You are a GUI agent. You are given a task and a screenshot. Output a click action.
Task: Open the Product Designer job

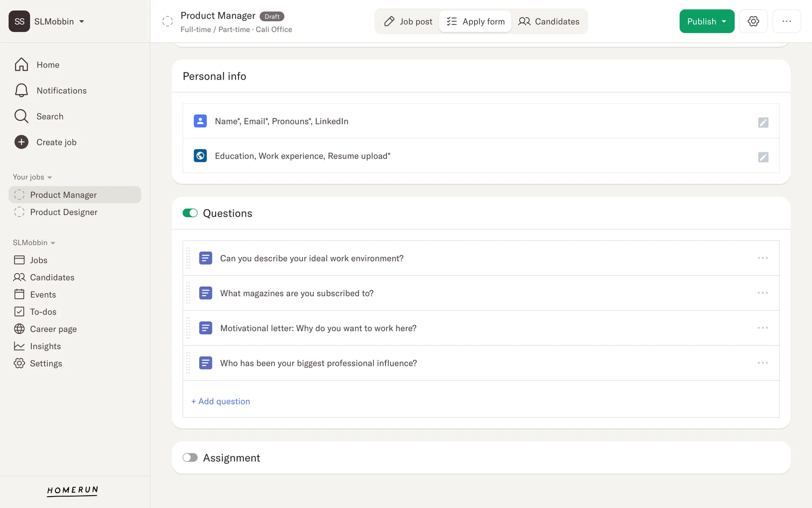(x=63, y=212)
